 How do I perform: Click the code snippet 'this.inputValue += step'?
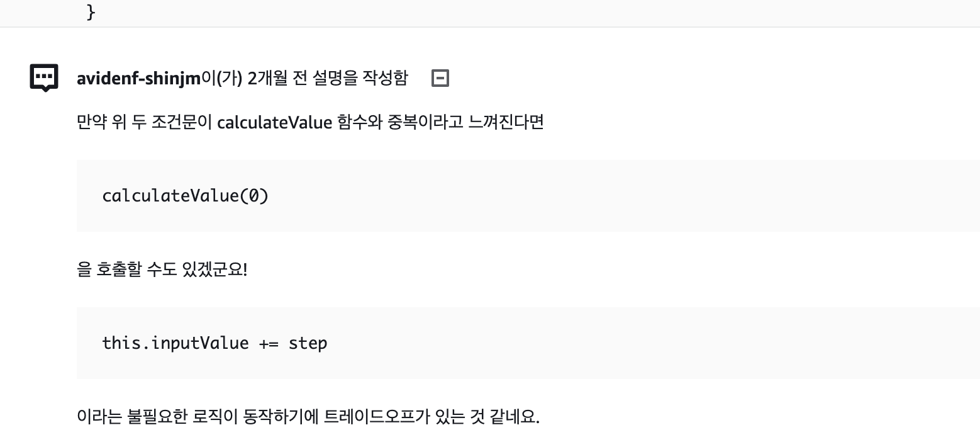tap(214, 343)
